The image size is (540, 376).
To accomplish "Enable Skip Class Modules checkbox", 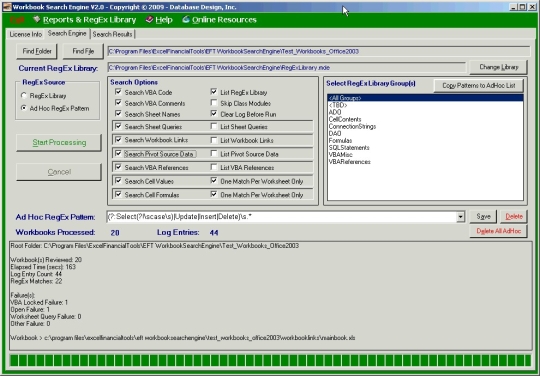I will click(x=214, y=103).
